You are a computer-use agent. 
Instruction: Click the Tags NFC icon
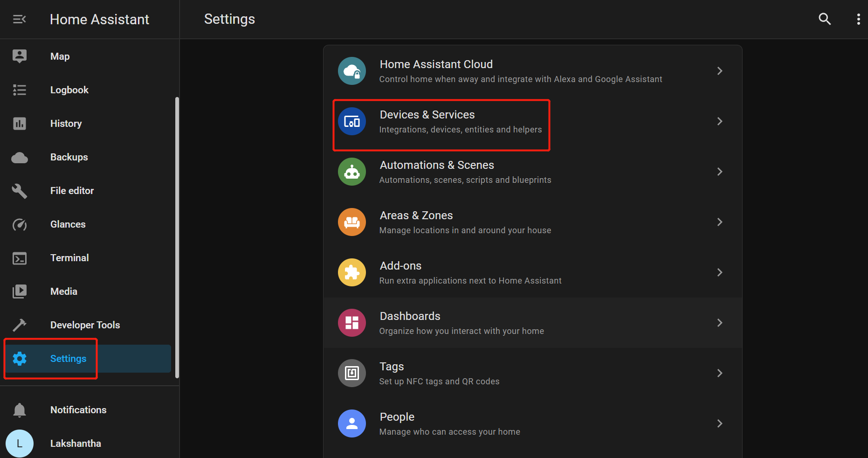[352, 373]
